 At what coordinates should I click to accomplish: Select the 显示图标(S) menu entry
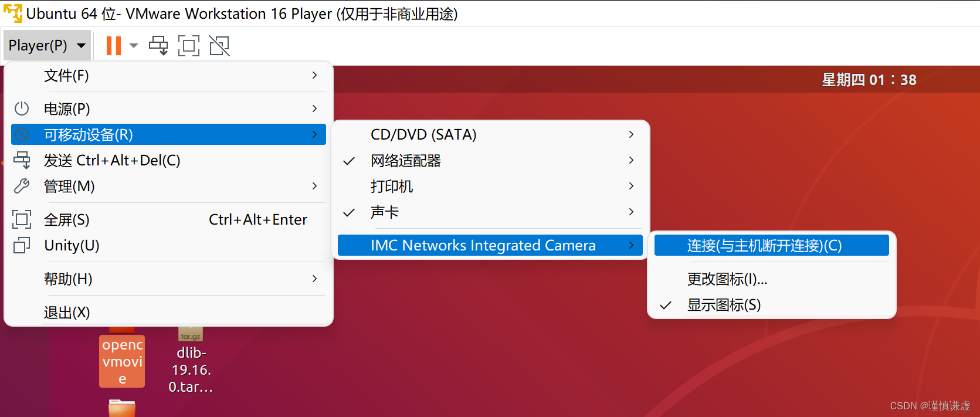(x=772, y=304)
